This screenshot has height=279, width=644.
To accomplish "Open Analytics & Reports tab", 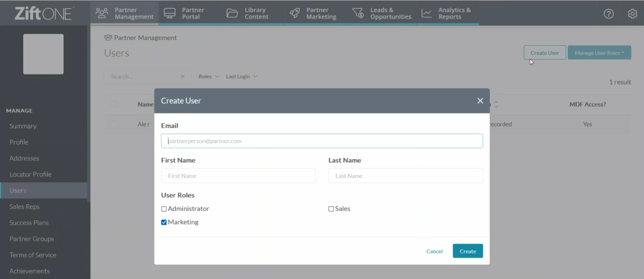I will (448, 13).
